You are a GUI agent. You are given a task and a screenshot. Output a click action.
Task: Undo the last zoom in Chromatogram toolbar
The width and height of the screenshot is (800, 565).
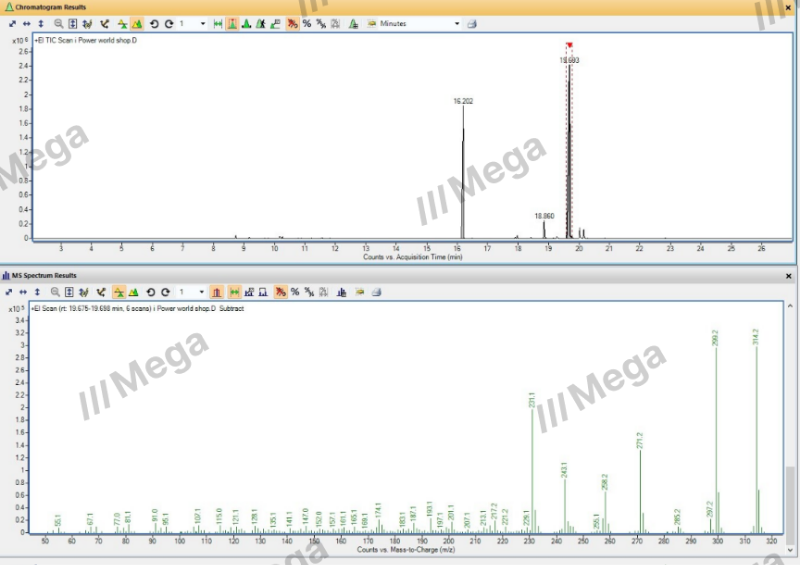153,23
